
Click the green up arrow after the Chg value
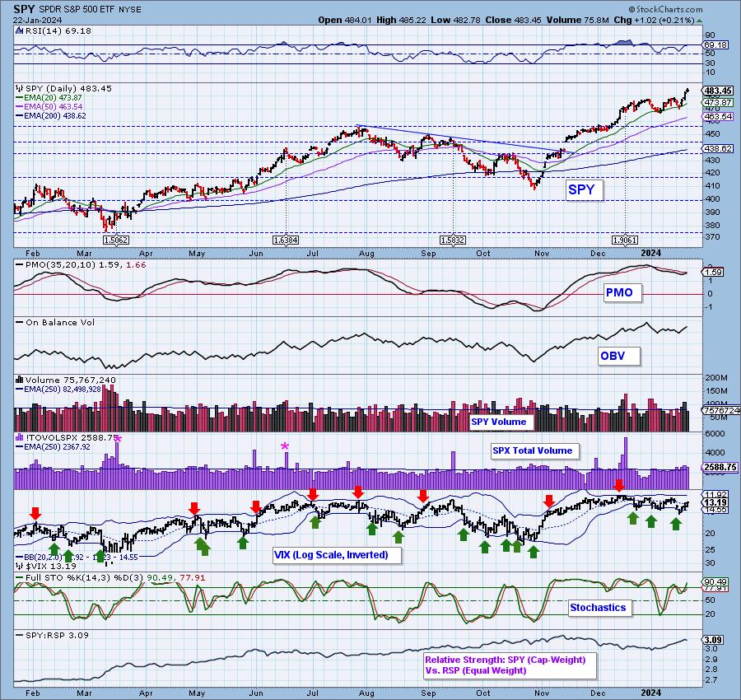[699, 21]
